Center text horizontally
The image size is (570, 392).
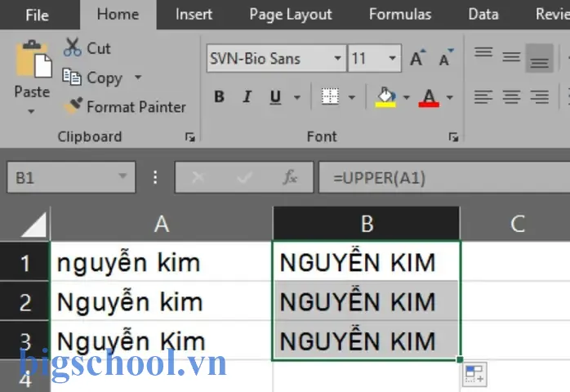[511, 96]
